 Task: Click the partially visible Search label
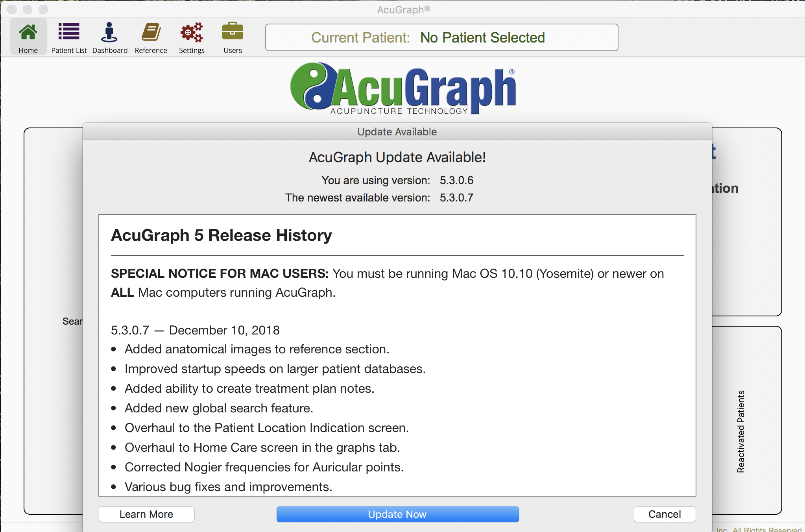pos(72,321)
